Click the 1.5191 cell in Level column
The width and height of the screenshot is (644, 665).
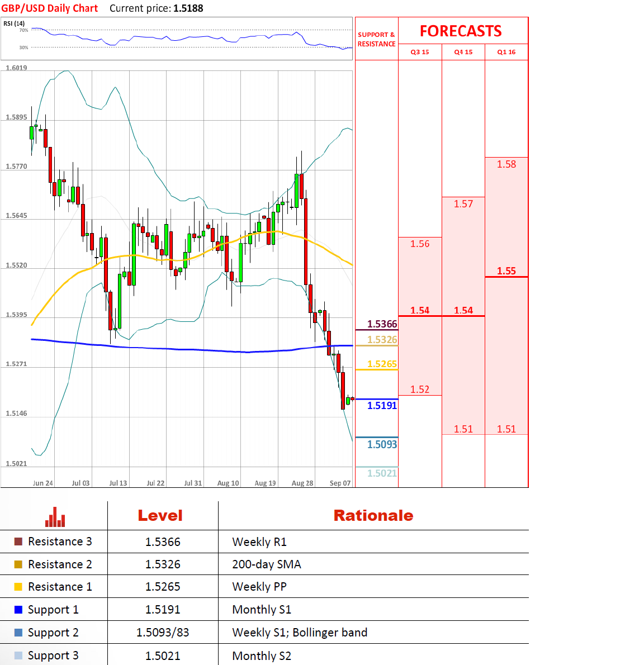163,610
